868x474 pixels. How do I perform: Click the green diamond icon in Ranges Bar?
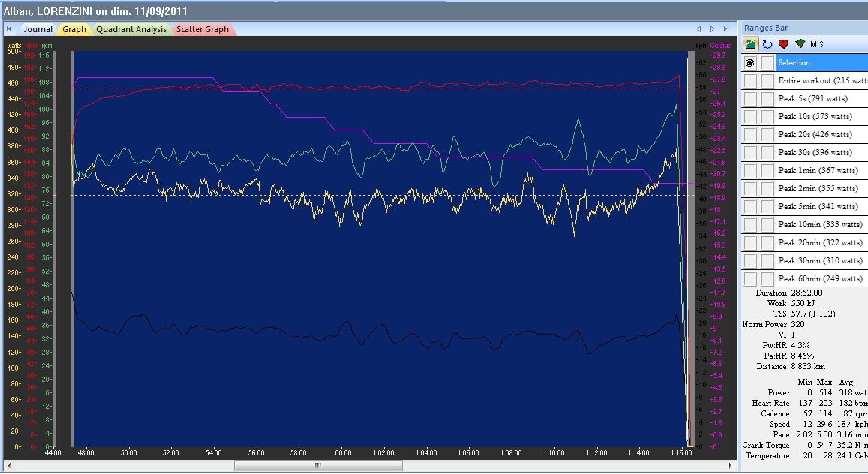point(800,43)
